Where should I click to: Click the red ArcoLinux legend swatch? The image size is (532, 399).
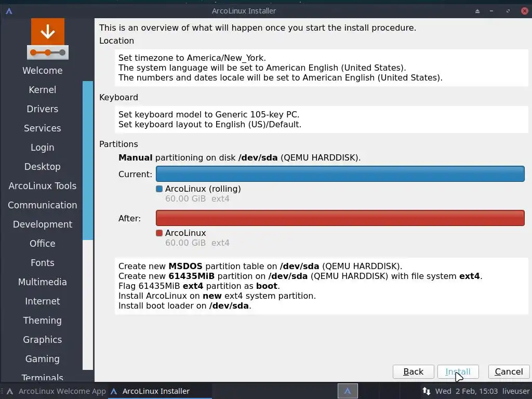coord(159,233)
